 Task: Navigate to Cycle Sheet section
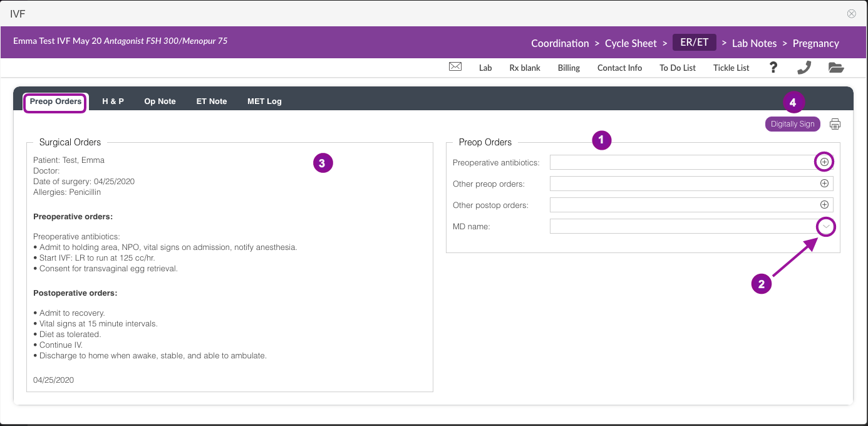click(631, 43)
